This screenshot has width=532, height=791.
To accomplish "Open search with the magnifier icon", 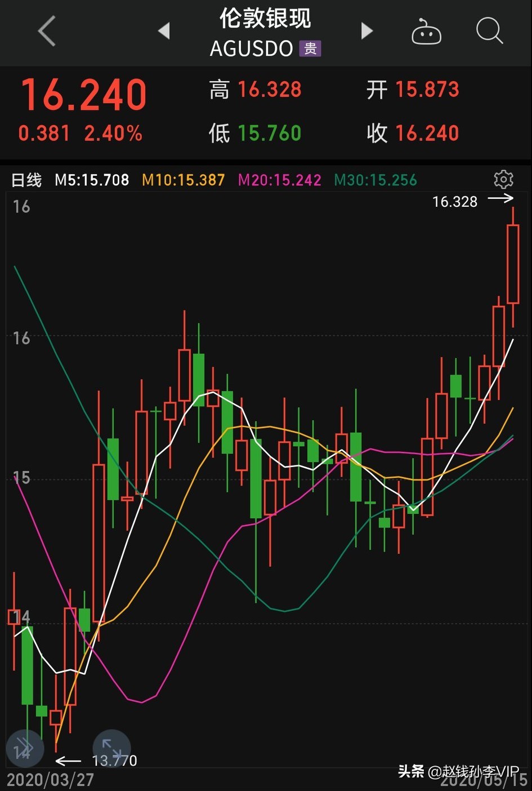I will 489,30.
